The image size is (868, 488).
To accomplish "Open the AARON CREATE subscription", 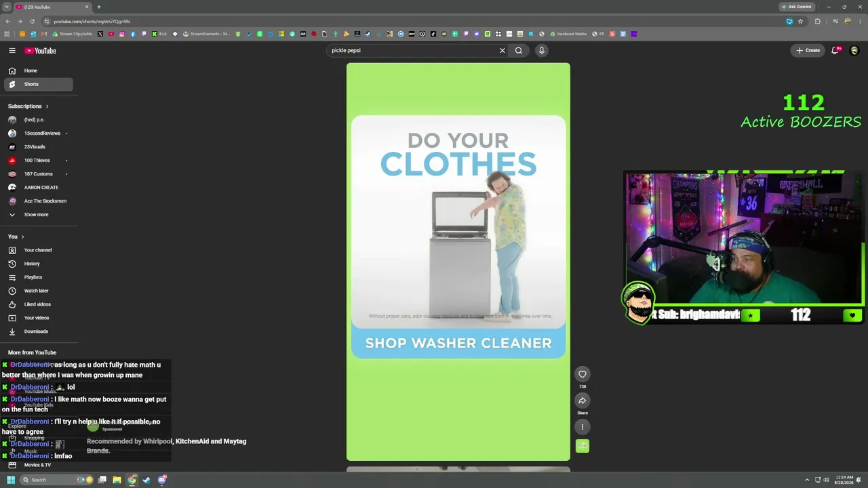I will [38, 188].
